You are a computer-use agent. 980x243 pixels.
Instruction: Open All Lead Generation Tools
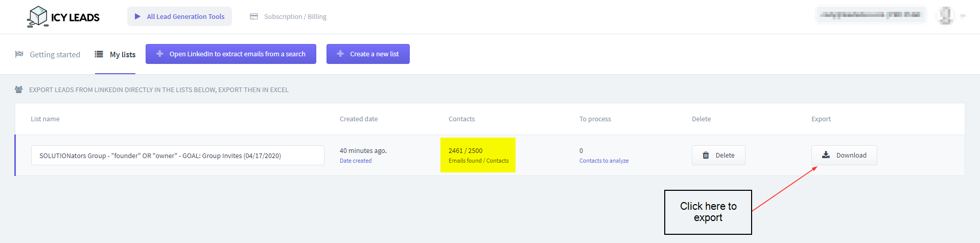[x=179, y=16]
